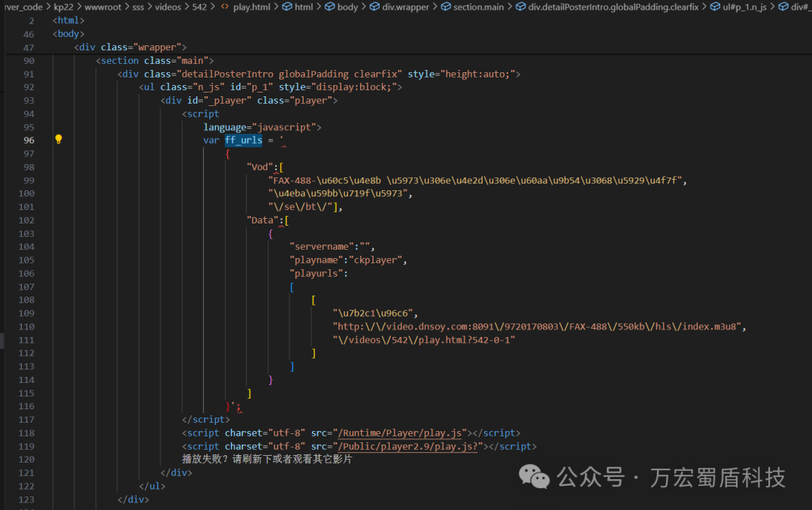Open the videos folder breadcrumb
Image resolution: width=812 pixels, height=510 pixels.
(168, 7)
